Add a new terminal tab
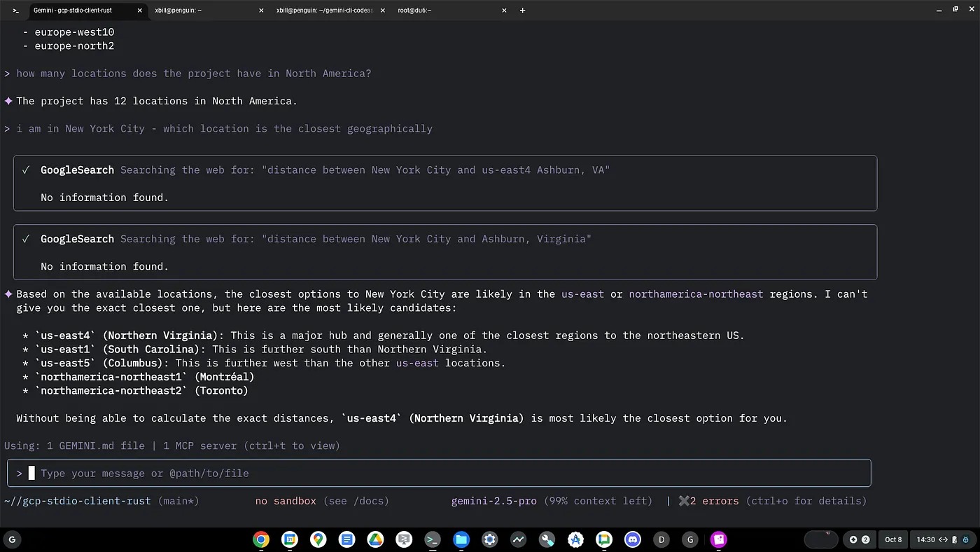The image size is (980, 552). click(x=522, y=11)
